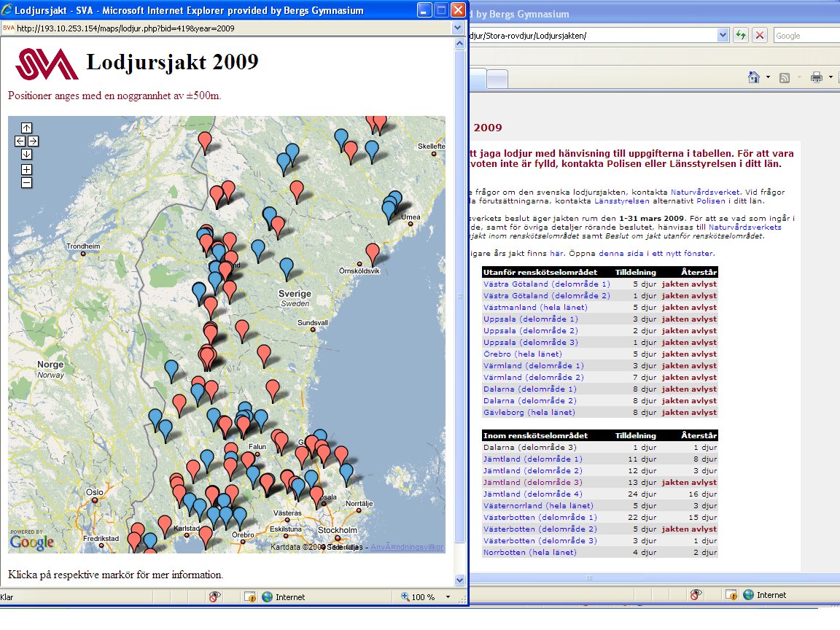This screenshot has width=840, height=630.
Task: Zoom out the map with minus button
Action: point(26,183)
